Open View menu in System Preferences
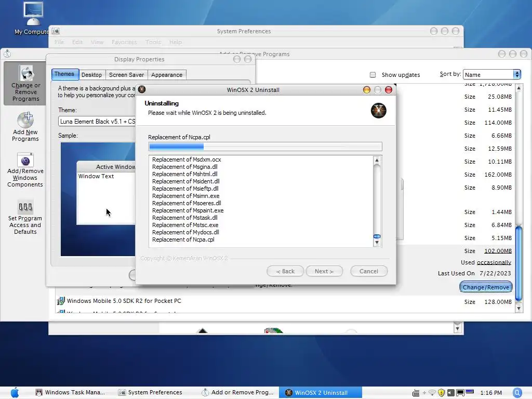This screenshot has width=532, height=399. [x=97, y=42]
